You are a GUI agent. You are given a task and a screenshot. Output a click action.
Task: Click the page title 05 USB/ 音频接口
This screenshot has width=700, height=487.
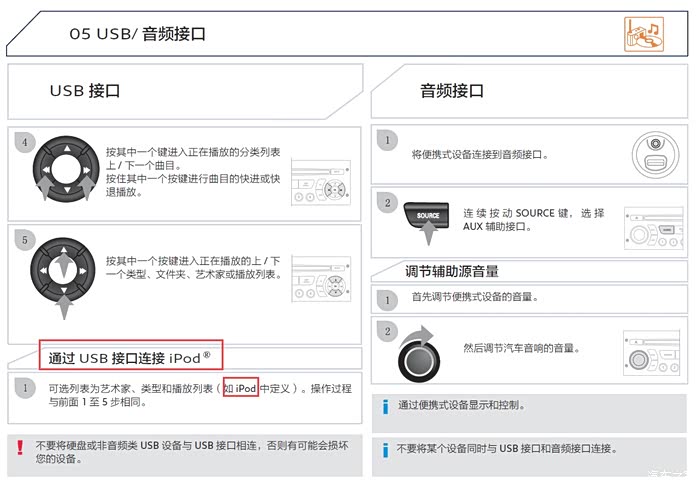138,34
